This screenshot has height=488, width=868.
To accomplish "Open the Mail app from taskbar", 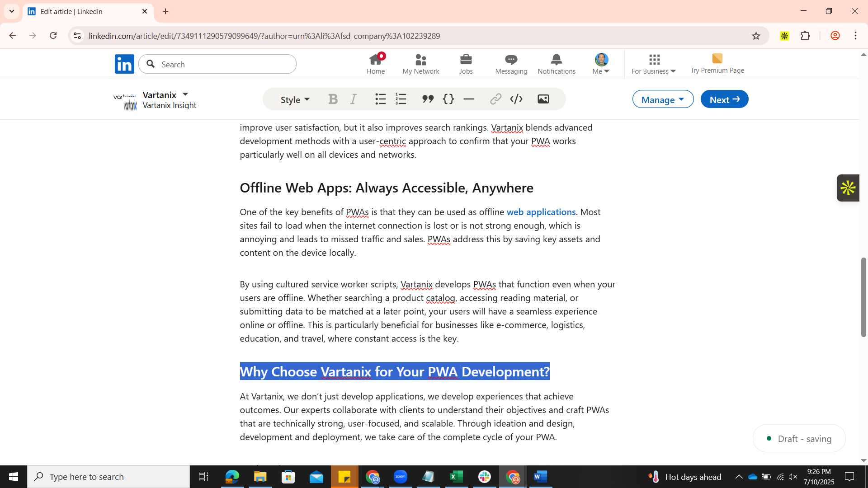I will [316, 477].
